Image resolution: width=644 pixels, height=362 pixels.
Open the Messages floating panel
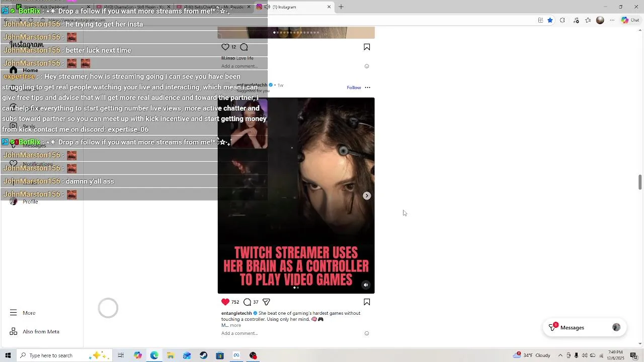pyautogui.click(x=584, y=327)
